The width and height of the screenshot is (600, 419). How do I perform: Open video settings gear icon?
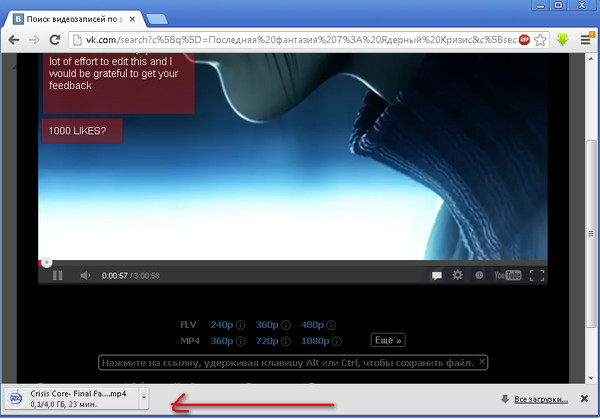[x=458, y=275]
